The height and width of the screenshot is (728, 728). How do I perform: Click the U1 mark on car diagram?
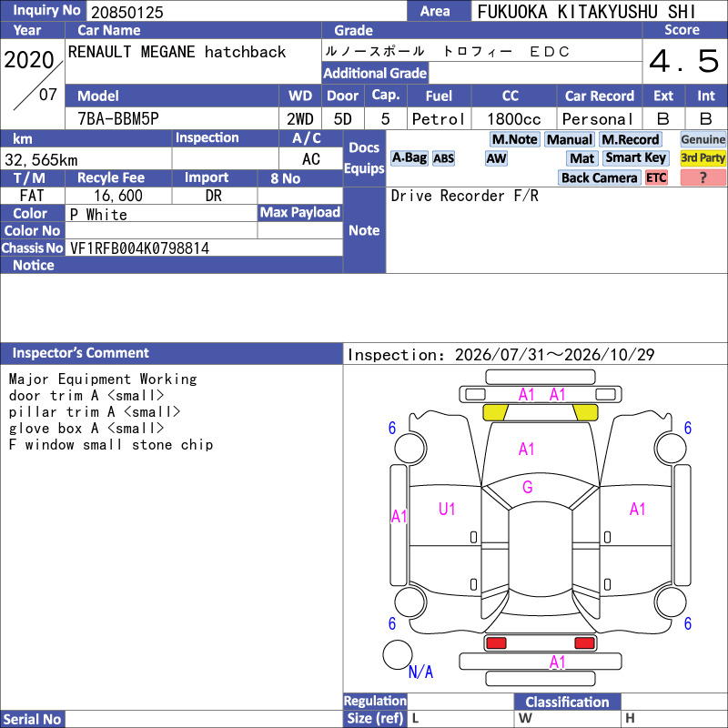point(447,510)
